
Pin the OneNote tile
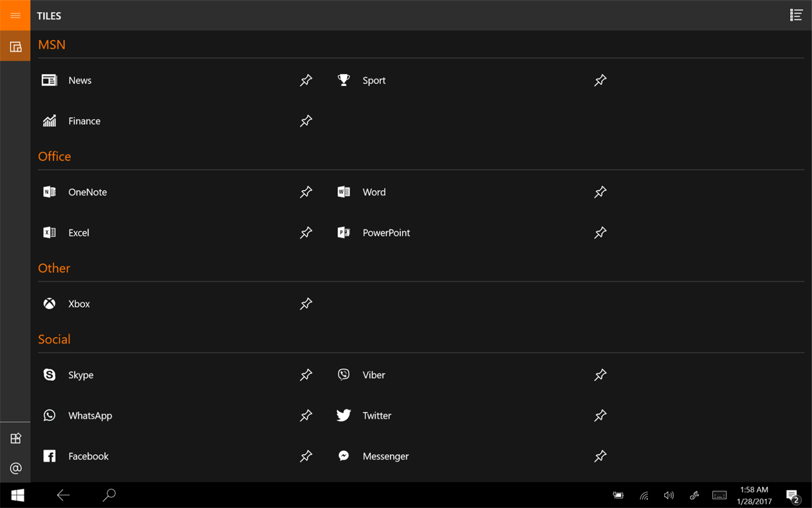(306, 192)
